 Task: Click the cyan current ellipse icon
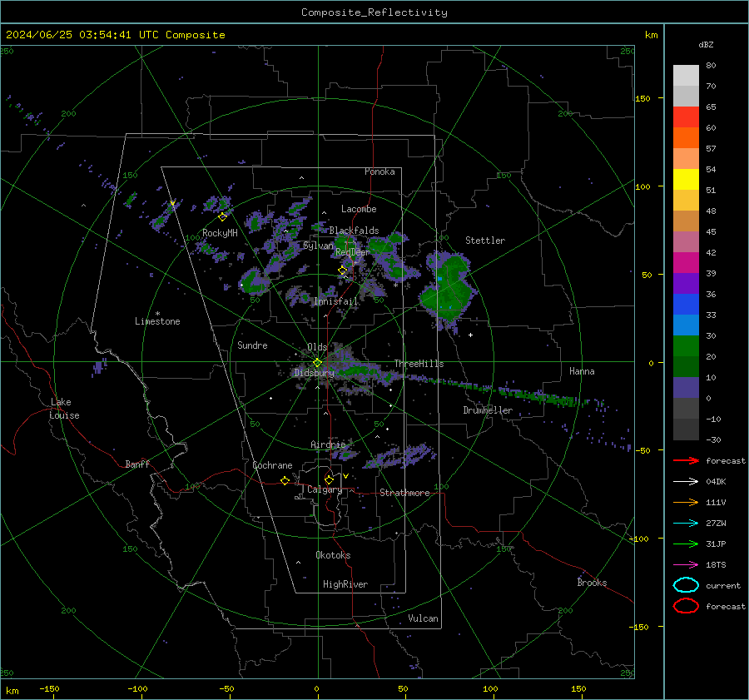click(686, 585)
